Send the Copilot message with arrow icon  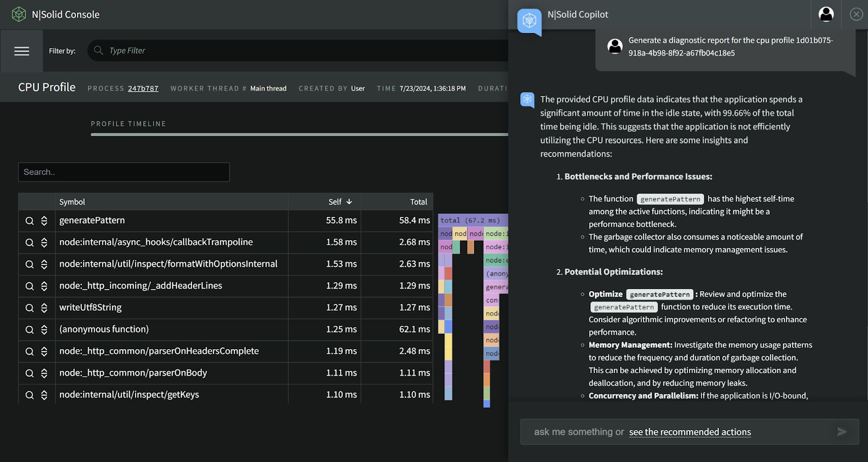(842, 432)
